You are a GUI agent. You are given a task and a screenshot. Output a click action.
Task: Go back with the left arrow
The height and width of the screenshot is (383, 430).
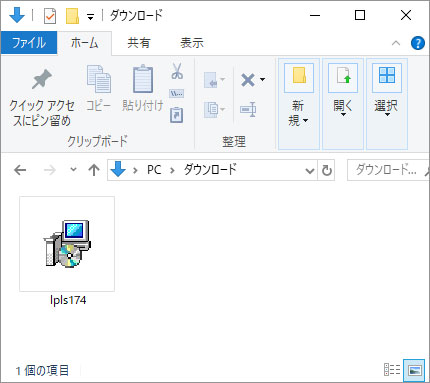20,170
